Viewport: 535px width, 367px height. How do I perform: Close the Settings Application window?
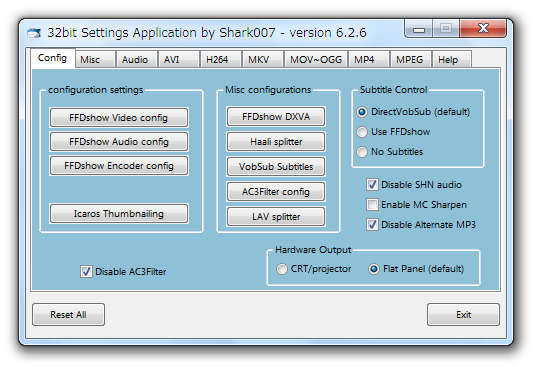point(483,29)
